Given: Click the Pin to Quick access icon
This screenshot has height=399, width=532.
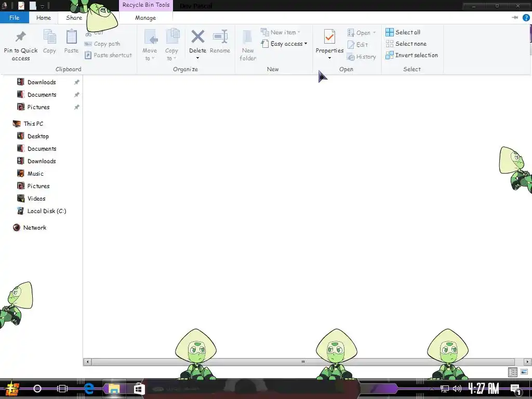Looking at the screenshot, I should coord(21,36).
